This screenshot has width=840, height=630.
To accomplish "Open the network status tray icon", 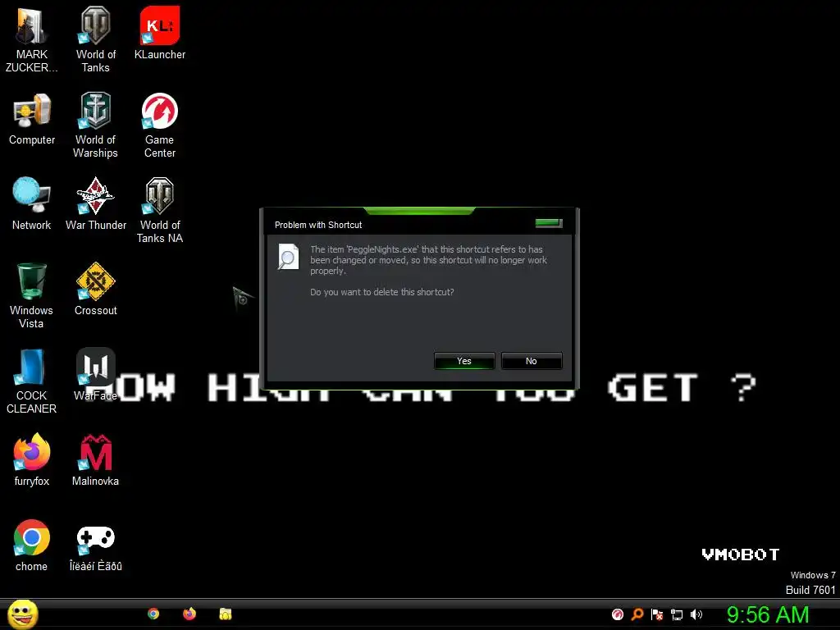I will pos(677,614).
